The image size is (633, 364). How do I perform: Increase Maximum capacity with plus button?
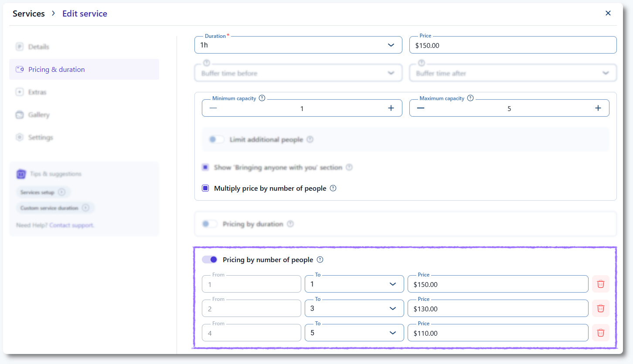598,108
